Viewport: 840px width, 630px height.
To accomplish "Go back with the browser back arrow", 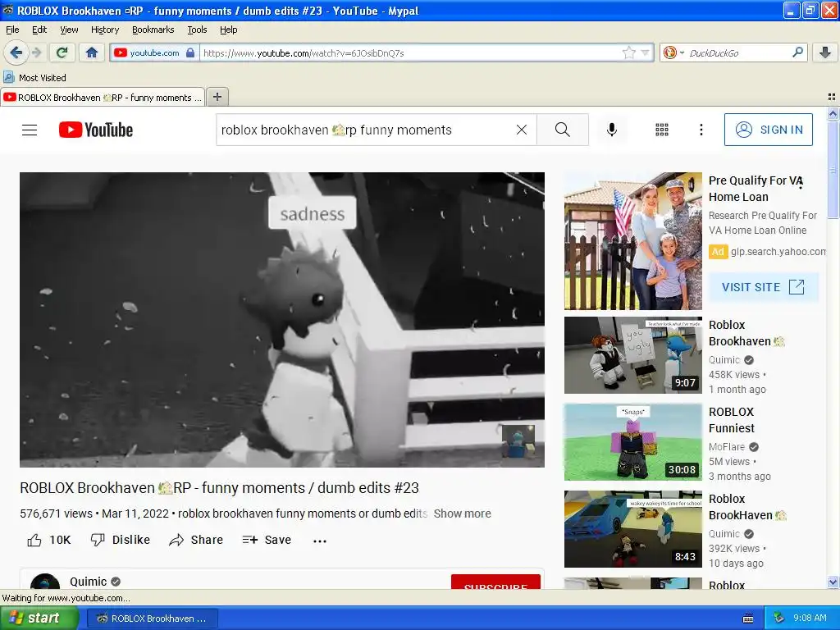I will [16, 52].
